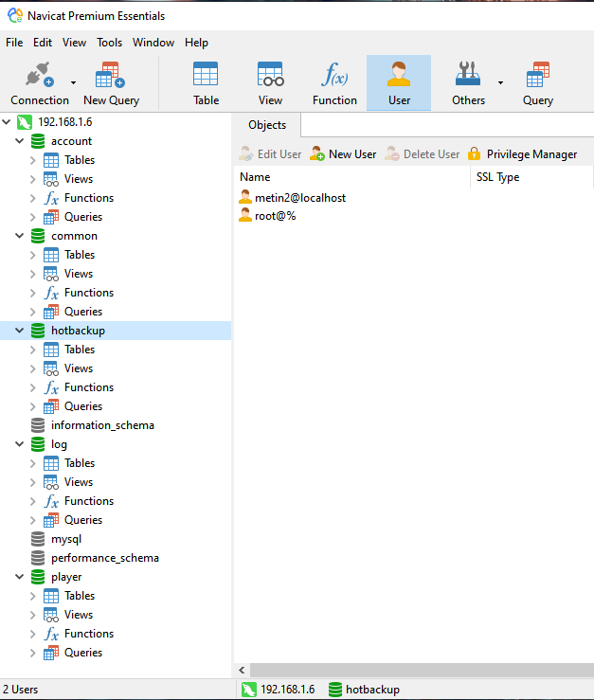Expand Queries under log

tap(32, 520)
